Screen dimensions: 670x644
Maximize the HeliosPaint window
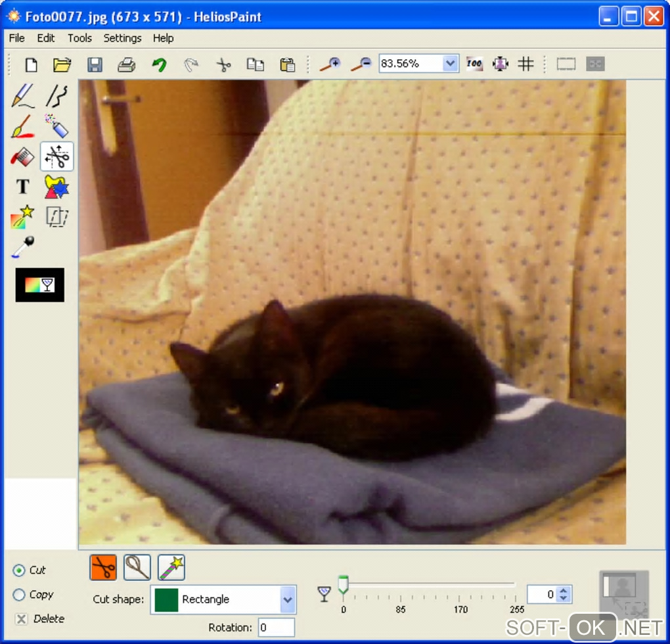(x=631, y=16)
